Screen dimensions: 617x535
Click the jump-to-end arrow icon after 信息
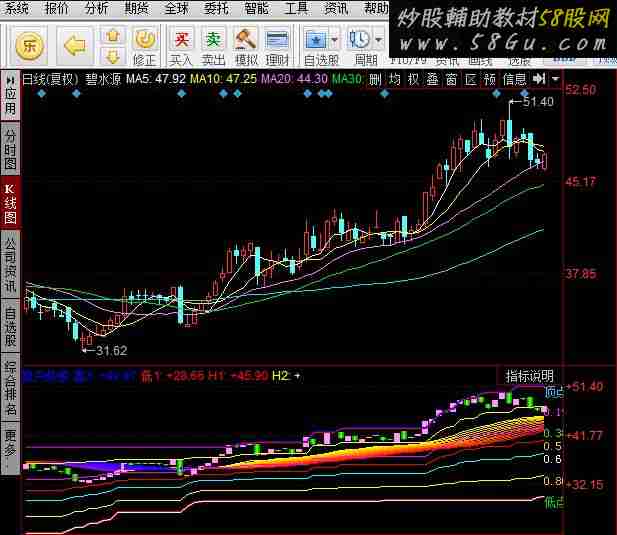[539, 79]
